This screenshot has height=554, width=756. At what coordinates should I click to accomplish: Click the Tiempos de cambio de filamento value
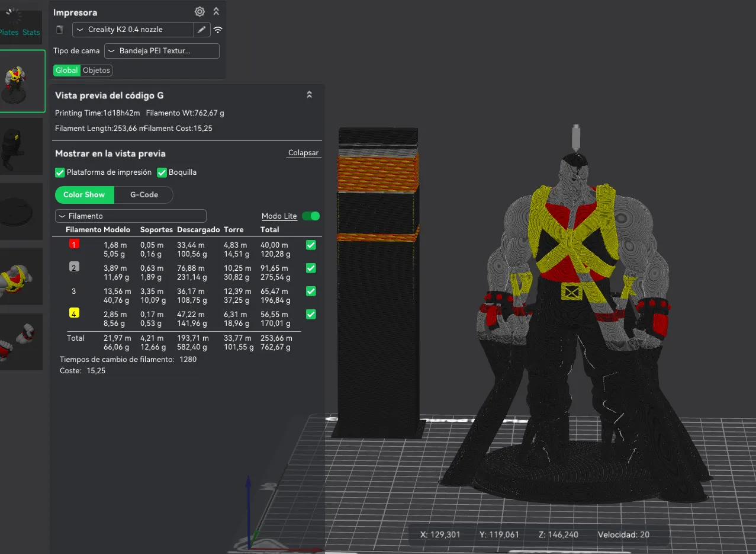[x=188, y=360]
